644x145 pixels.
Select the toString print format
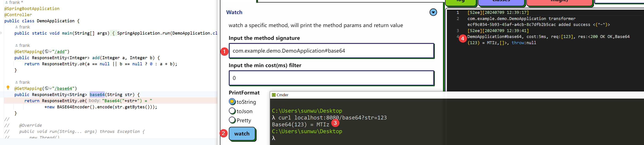(x=232, y=102)
